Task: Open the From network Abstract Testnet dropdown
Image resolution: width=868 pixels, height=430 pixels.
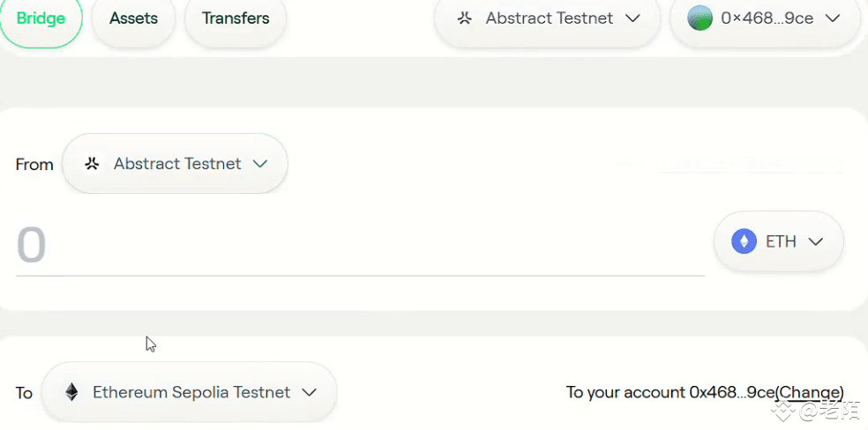Action: [x=175, y=164]
